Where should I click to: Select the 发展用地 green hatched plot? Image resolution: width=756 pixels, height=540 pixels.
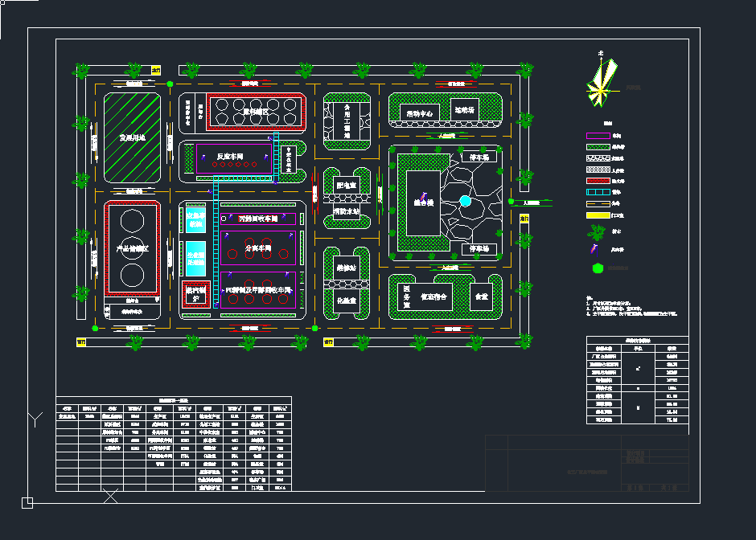133,137
